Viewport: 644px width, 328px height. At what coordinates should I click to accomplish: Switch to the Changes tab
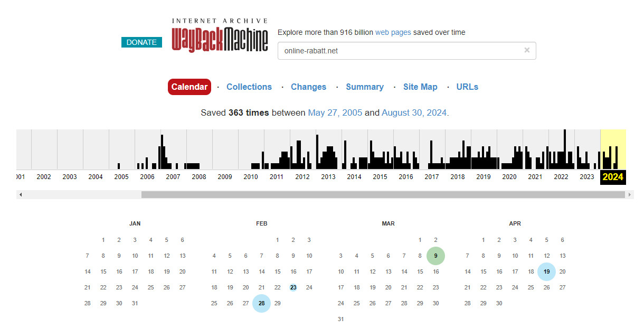(308, 87)
